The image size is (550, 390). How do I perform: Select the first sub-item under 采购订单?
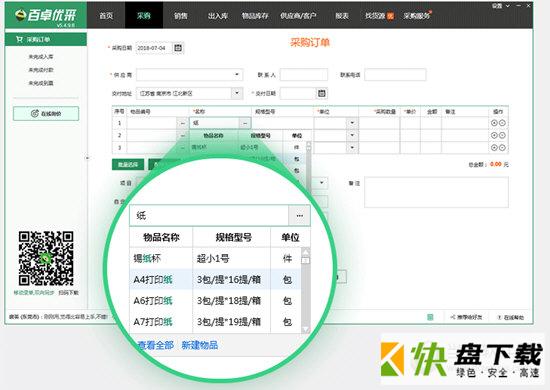(x=41, y=56)
